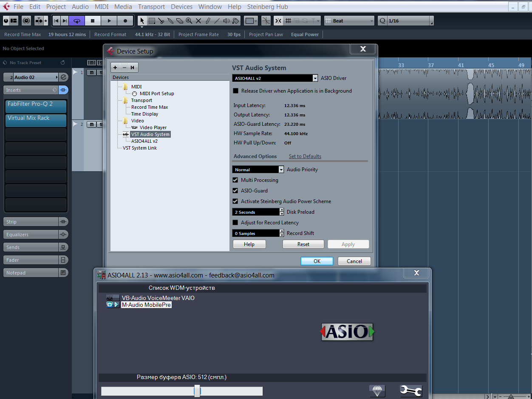Check Release Driver when Application in Background

click(x=235, y=91)
